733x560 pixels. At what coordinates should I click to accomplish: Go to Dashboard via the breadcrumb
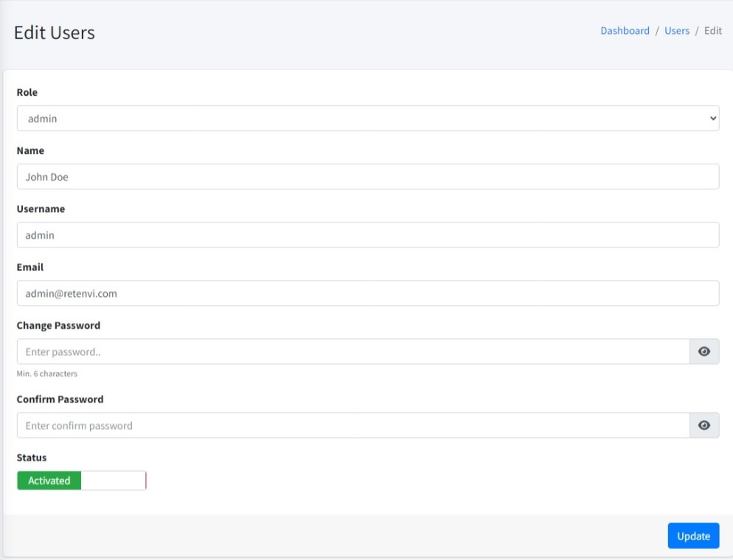625,31
